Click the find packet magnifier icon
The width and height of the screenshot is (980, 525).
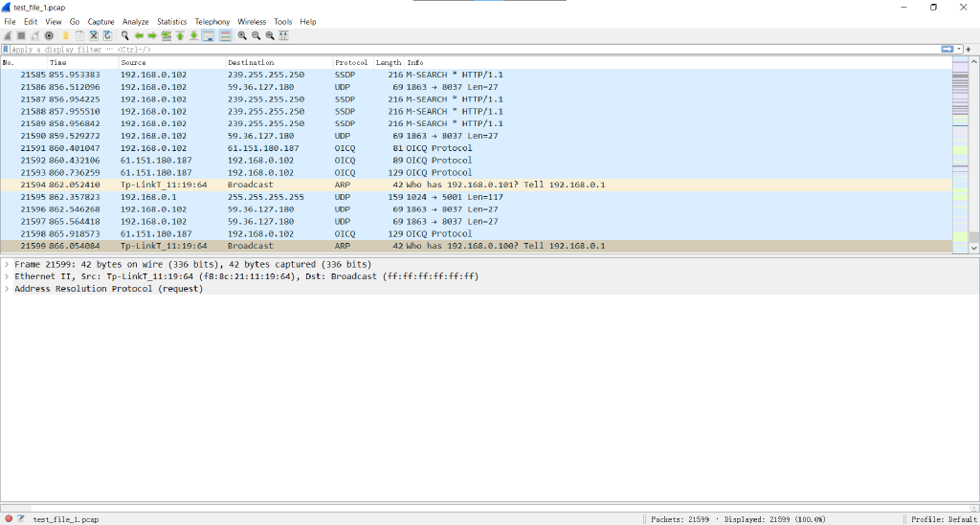coord(125,35)
